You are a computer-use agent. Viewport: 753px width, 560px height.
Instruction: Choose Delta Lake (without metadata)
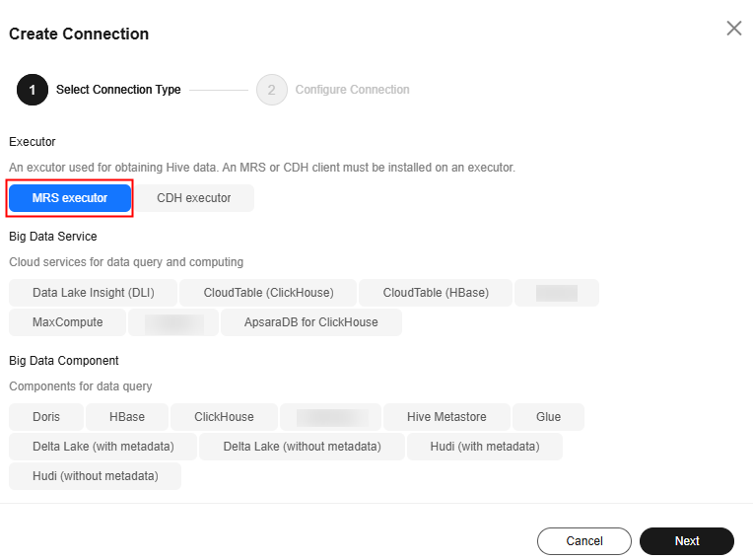coord(302,447)
